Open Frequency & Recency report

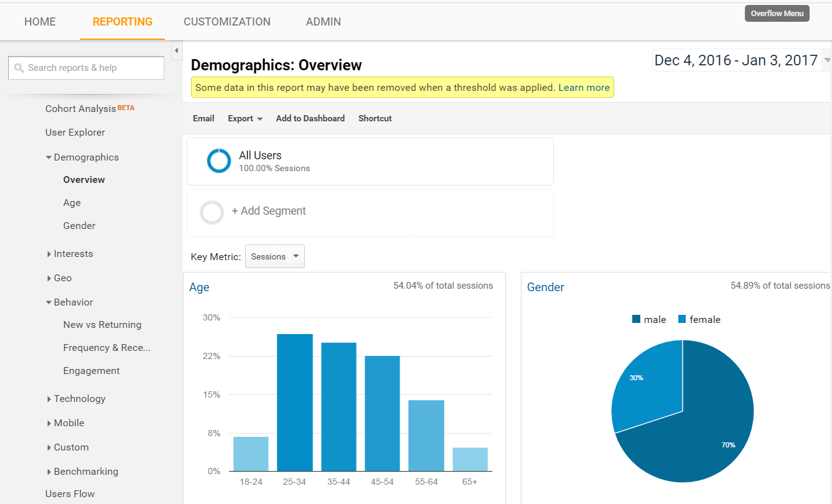click(107, 348)
